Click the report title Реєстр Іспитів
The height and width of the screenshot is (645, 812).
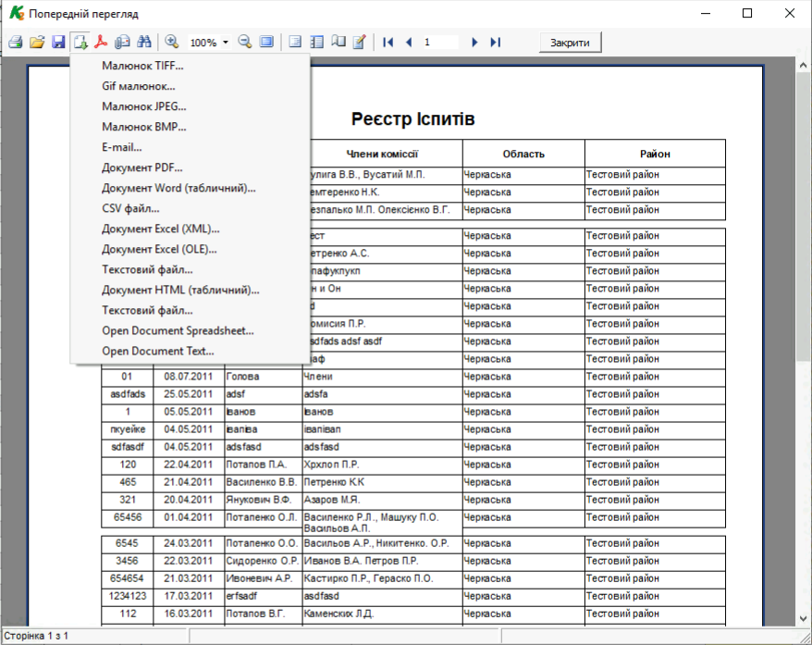[x=412, y=118]
